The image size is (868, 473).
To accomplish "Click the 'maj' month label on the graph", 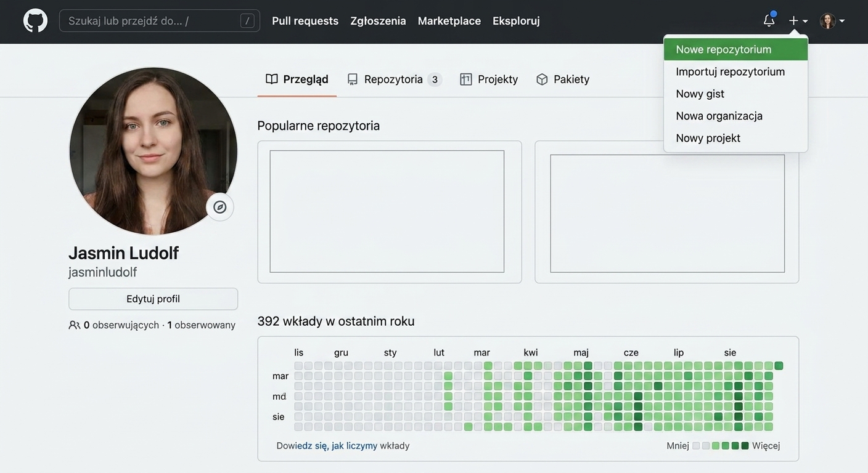I will 581,352.
